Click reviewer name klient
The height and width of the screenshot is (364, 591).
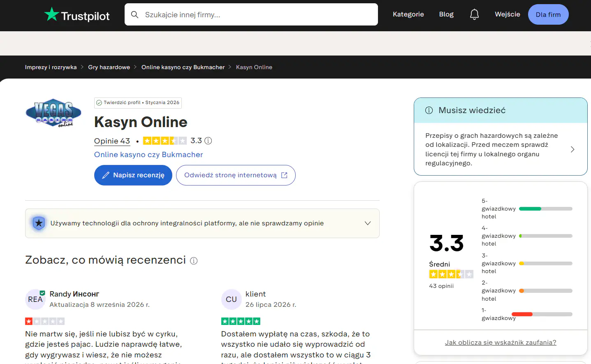point(255,294)
